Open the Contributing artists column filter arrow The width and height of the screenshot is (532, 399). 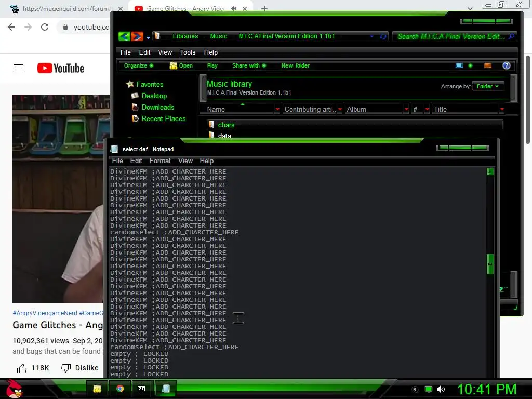pos(340,109)
